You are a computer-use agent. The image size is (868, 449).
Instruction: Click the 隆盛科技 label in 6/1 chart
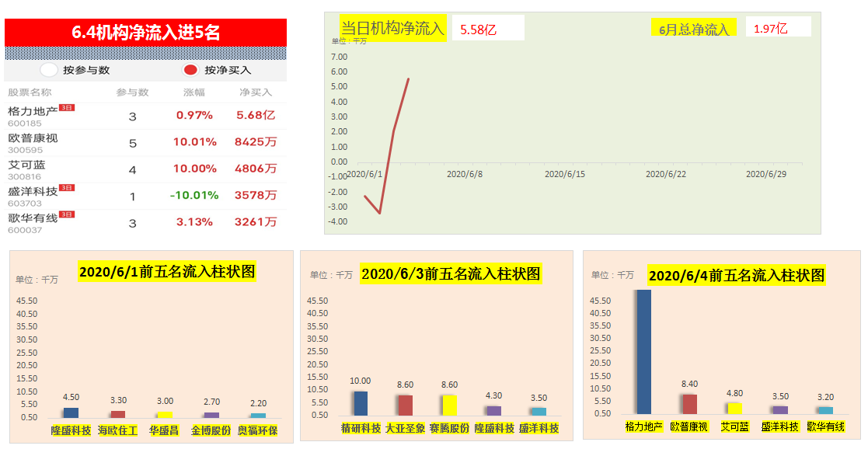point(71,430)
